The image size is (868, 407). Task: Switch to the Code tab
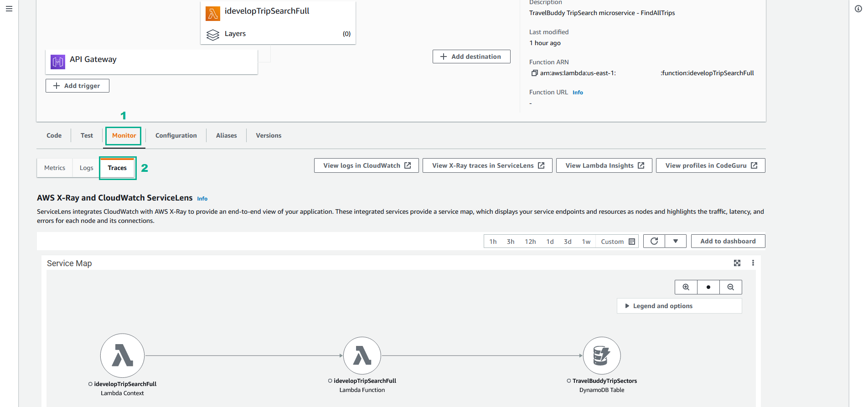54,135
